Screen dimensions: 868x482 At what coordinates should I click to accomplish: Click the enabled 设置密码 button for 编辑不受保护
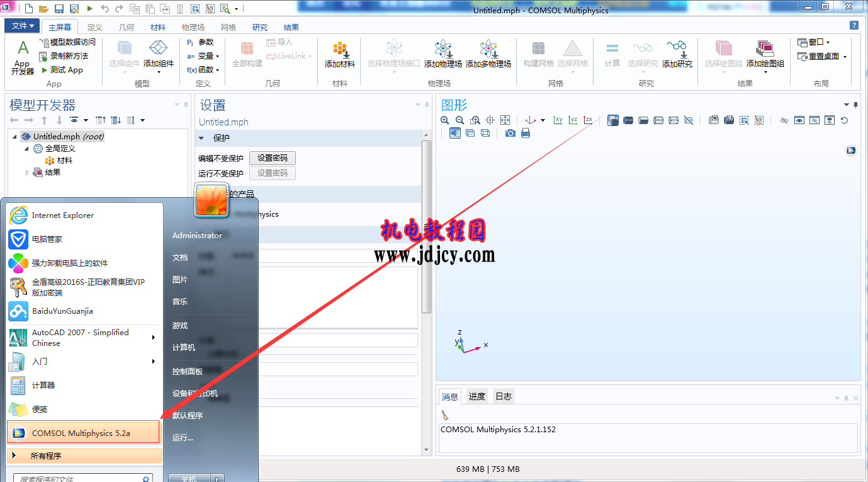coord(273,158)
